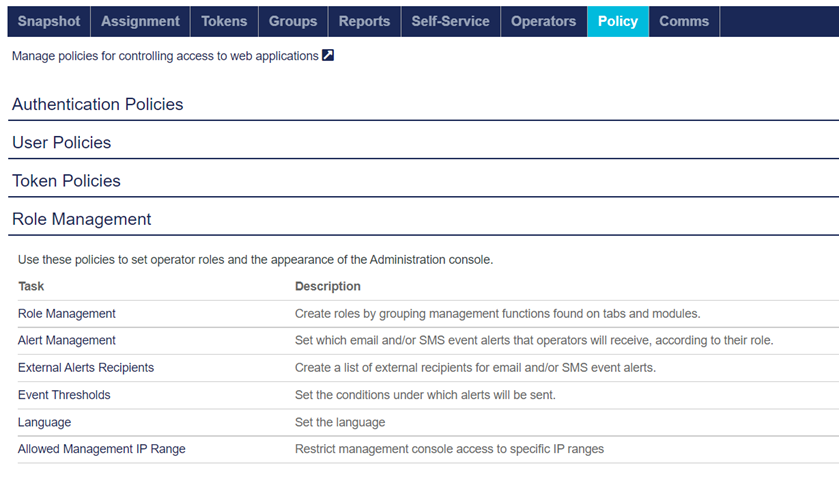This screenshot has height=477, width=839.
Task: Click the external link icon beside the description
Action: click(x=328, y=56)
